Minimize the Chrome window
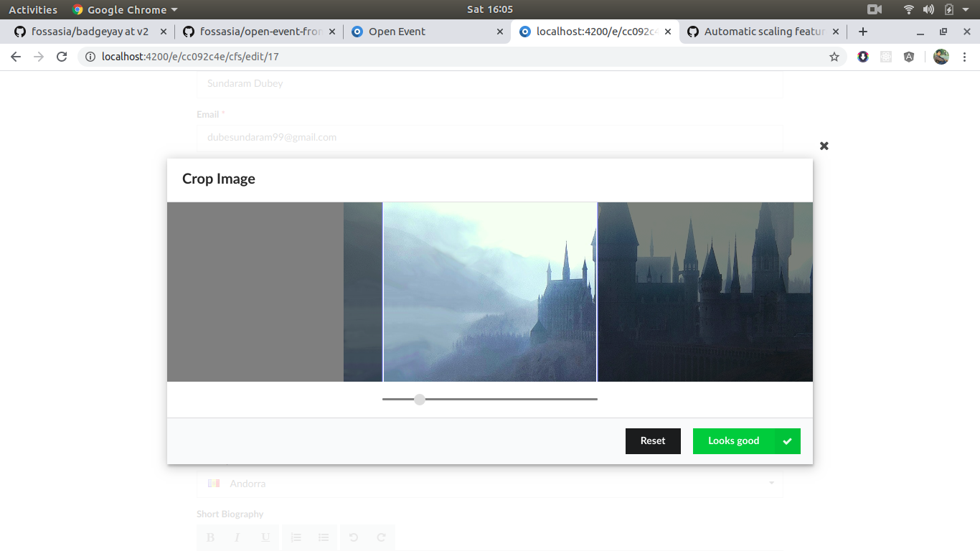The height and width of the screenshot is (551, 980). [x=920, y=32]
